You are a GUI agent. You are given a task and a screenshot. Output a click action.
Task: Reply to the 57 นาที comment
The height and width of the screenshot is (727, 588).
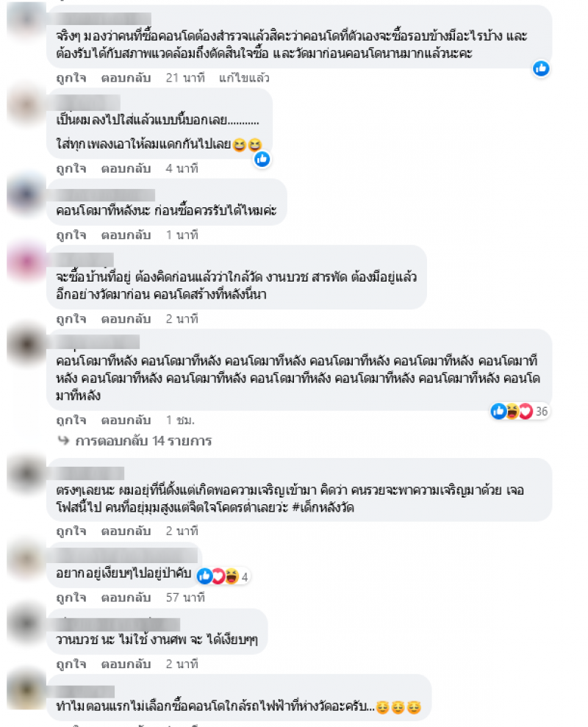(126, 597)
